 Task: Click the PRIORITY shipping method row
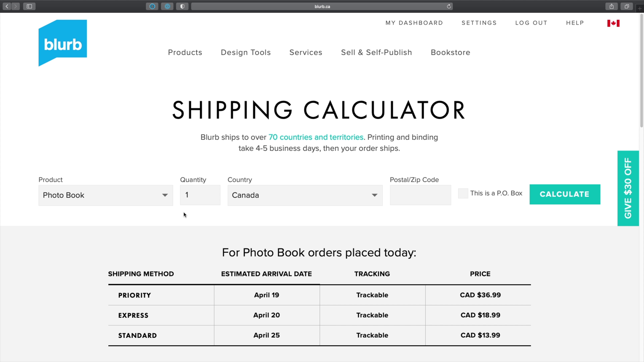(x=319, y=295)
